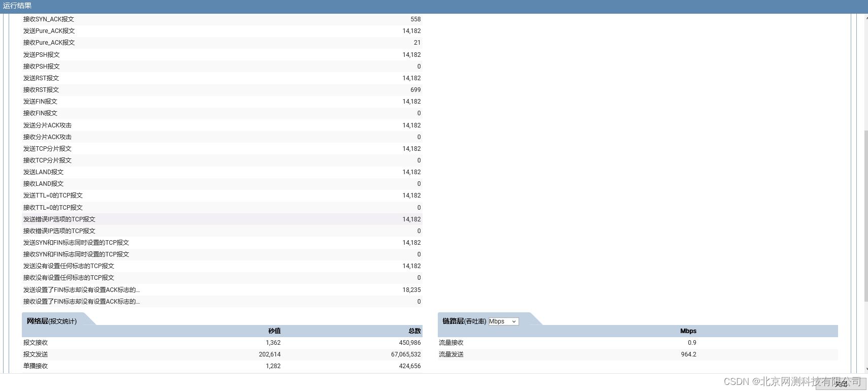
Task: Click 秒值 1,282 in 单播接收 row
Action: click(273, 366)
